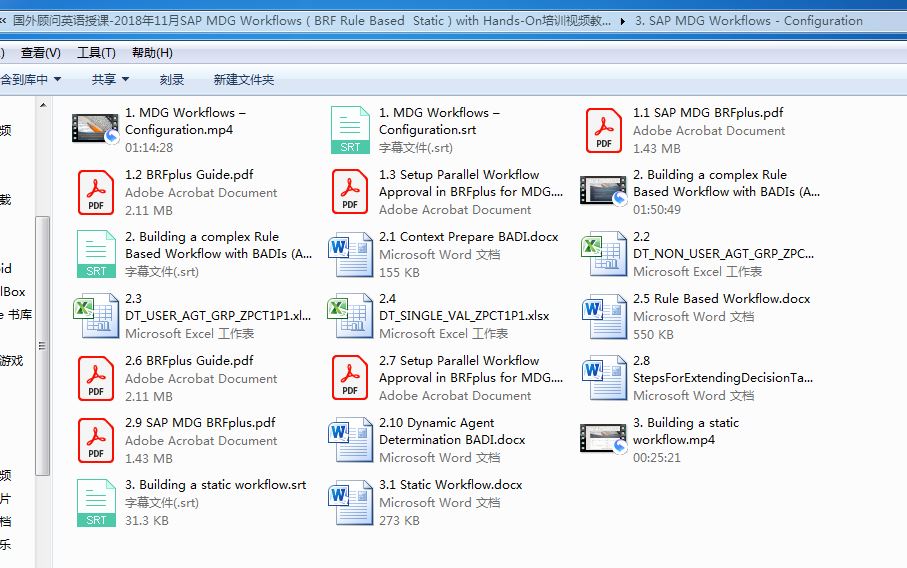Select the 2.7 Setup Parallel Workflow PDF icon
This screenshot has width=907, height=568.
click(x=350, y=378)
